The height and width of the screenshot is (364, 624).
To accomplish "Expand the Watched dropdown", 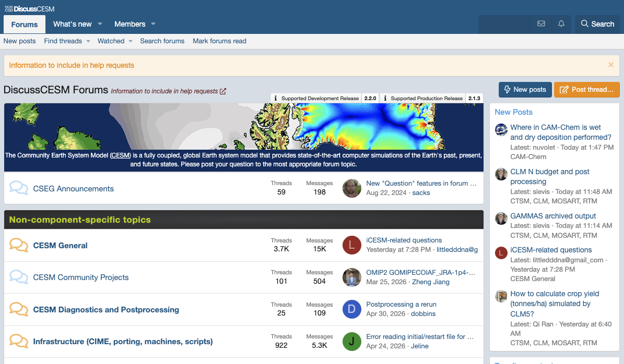I will (131, 41).
